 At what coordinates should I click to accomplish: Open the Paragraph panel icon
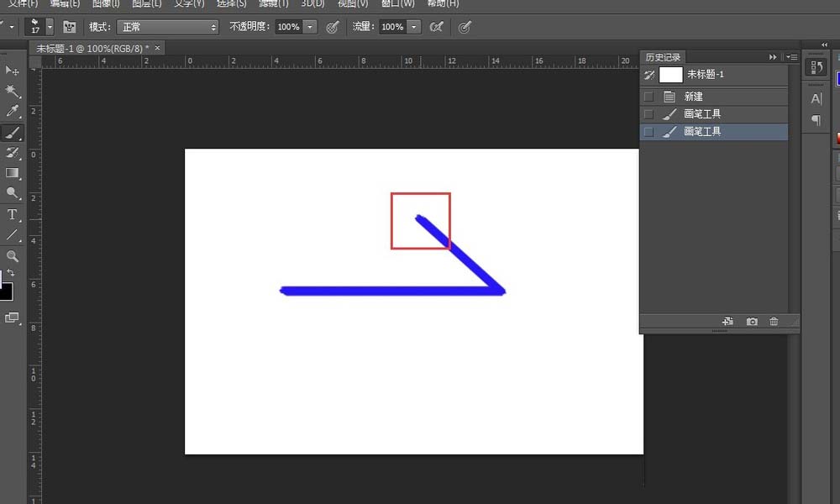[815, 120]
